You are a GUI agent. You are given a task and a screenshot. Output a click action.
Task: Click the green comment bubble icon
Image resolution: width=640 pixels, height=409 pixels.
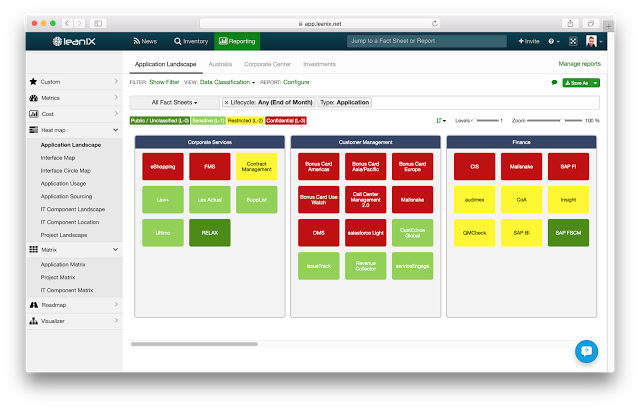point(554,82)
